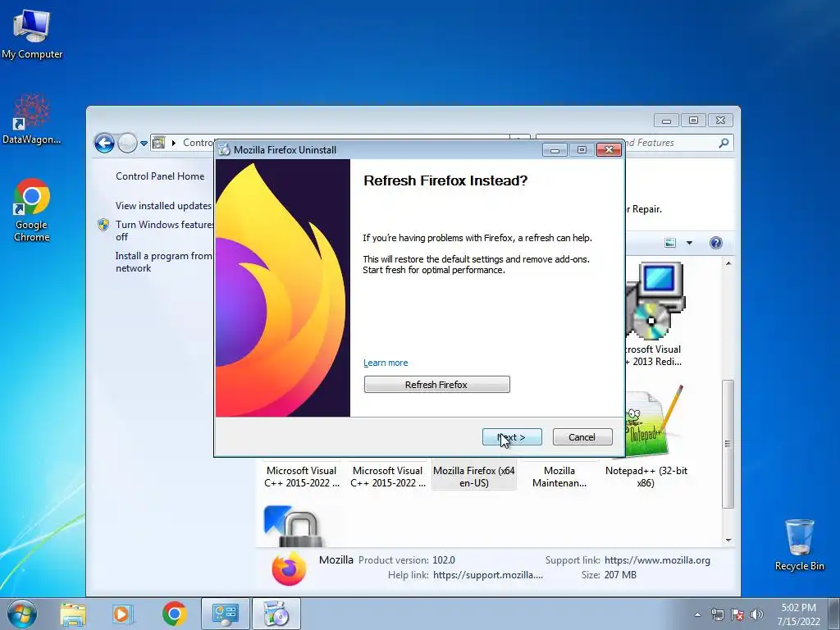This screenshot has height=630, width=840.
Task: Expand the breadcrumb arrow before Control
Action: click(x=174, y=143)
